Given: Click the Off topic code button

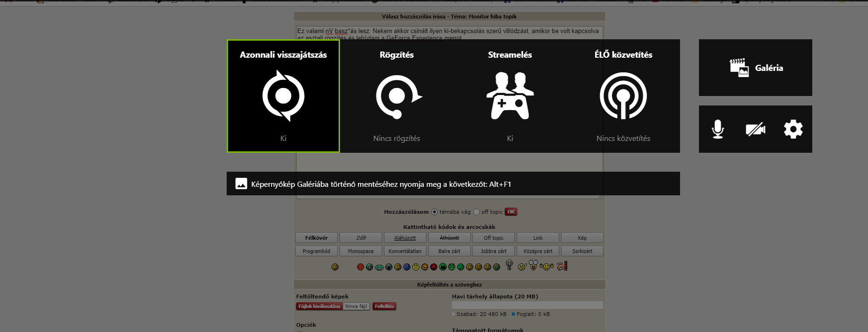Looking at the screenshot, I should click(x=494, y=238).
